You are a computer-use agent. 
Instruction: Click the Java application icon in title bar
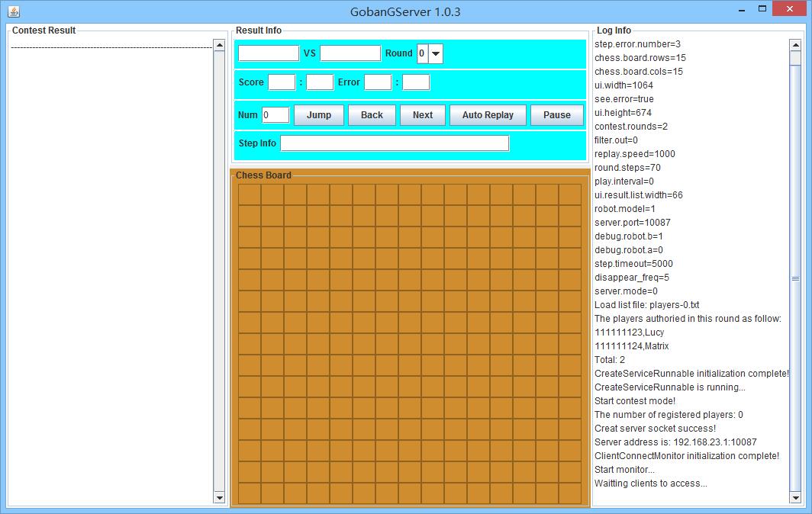[13, 11]
